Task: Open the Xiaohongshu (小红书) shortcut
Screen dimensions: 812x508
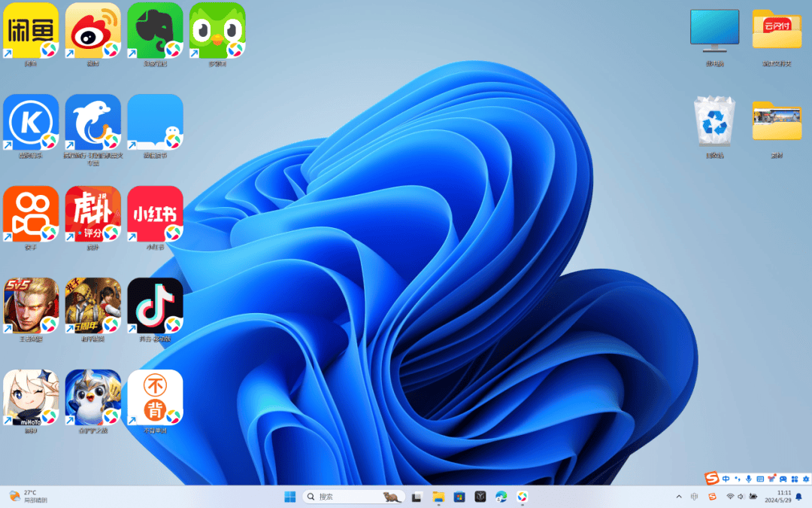Action: 155,214
